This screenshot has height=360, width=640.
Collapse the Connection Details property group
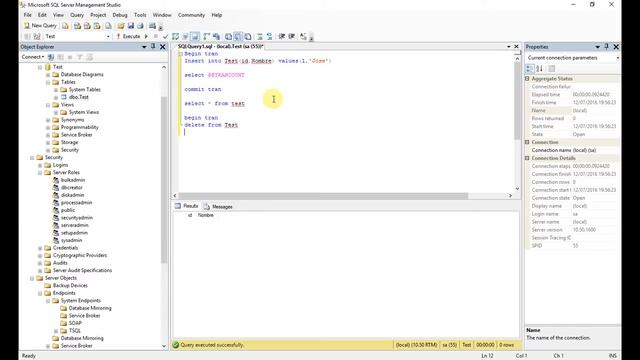[x=527, y=158]
